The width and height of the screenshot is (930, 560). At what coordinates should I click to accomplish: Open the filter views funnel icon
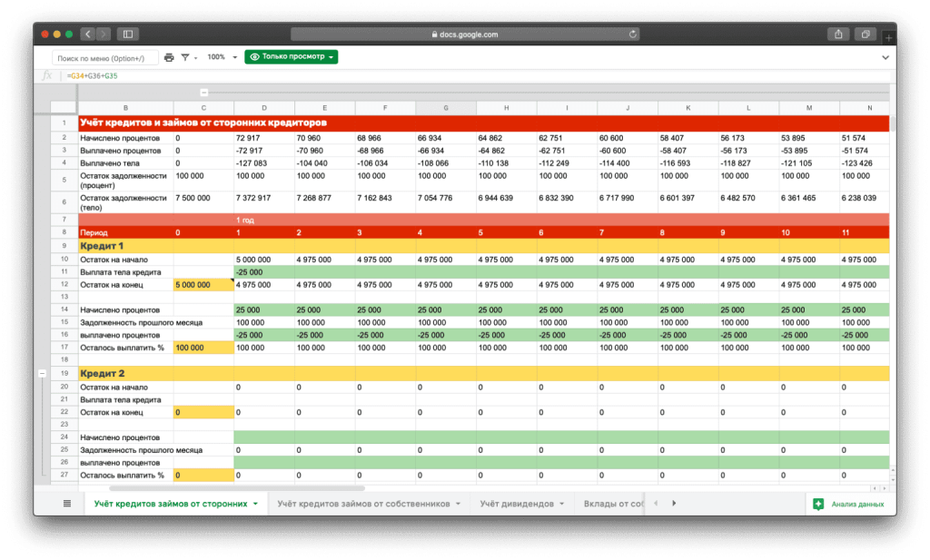[185, 57]
